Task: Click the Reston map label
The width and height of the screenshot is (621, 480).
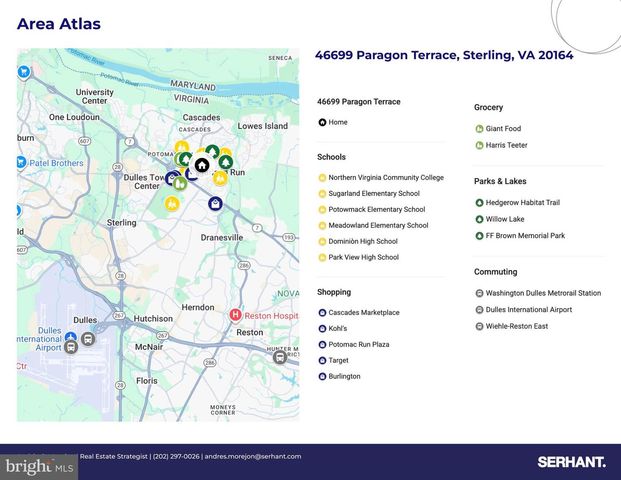Action: click(x=250, y=332)
